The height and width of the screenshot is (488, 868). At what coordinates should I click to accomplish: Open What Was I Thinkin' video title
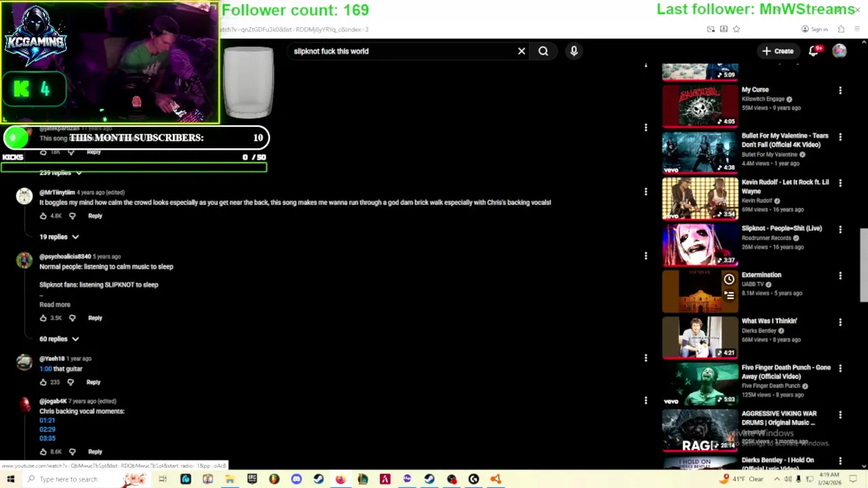[770, 321]
